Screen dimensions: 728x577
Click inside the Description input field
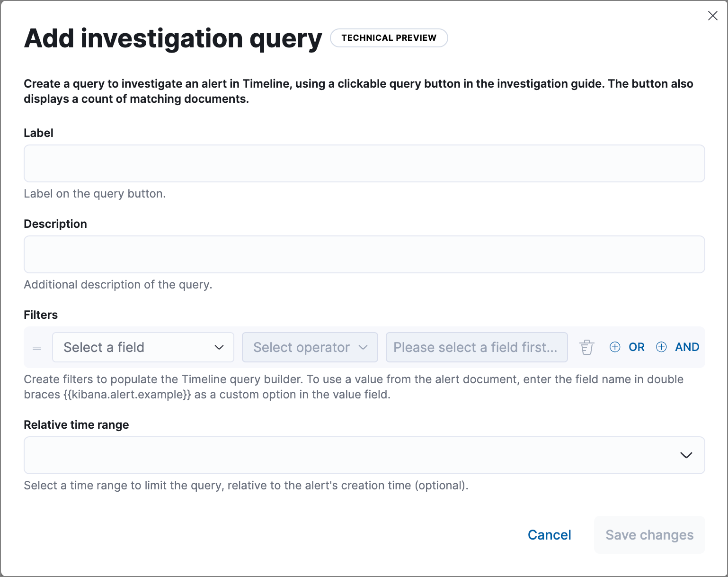pyautogui.click(x=364, y=254)
